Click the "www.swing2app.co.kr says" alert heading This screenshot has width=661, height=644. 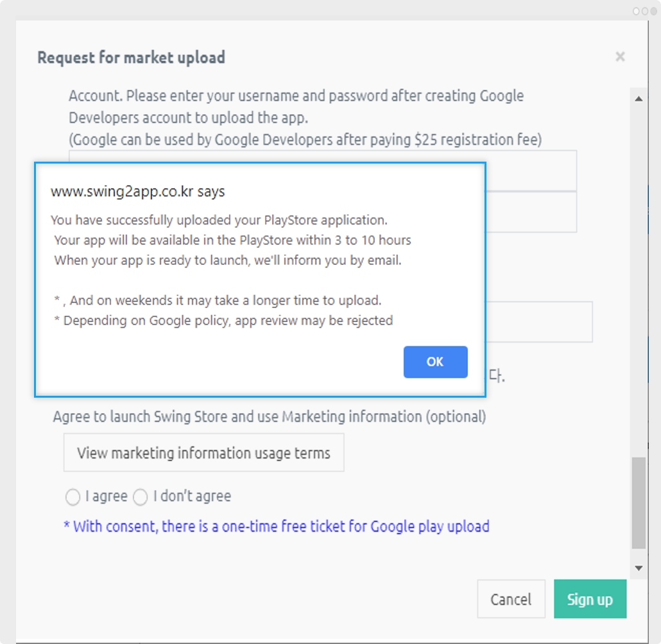pyautogui.click(x=137, y=191)
